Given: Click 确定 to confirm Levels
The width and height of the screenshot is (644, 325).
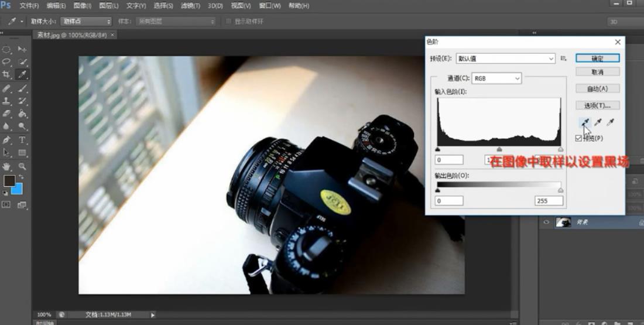Looking at the screenshot, I should click(598, 59).
